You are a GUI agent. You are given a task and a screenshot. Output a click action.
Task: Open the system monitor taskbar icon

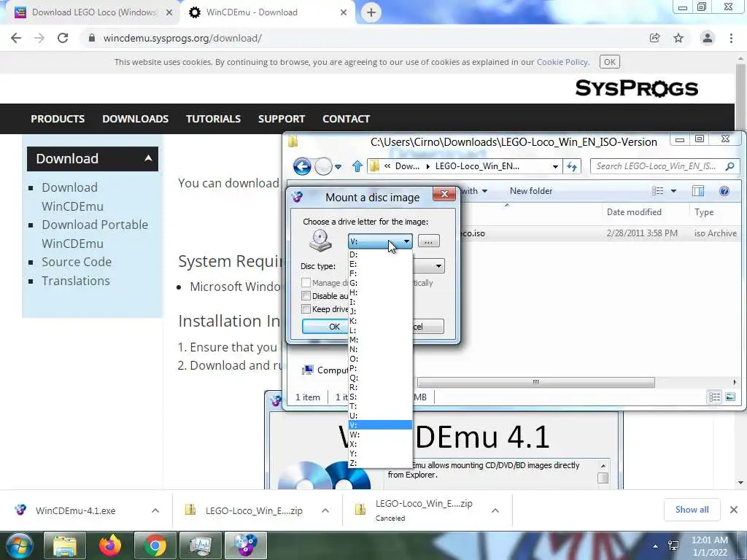pyautogui.click(x=200, y=545)
